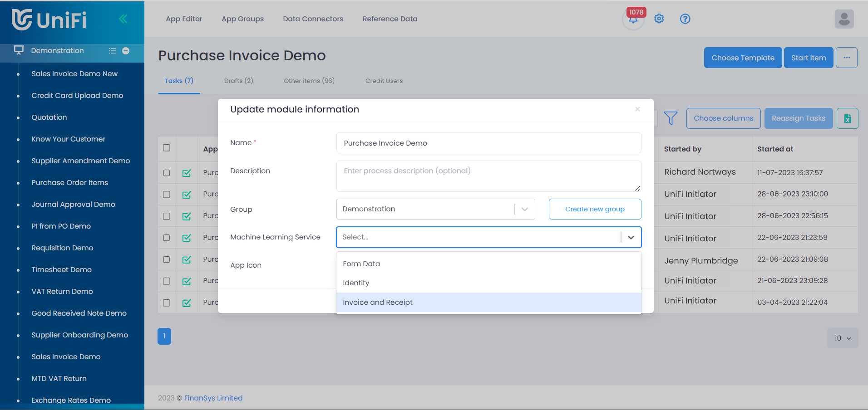This screenshot has width=868, height=410.
Task: Click the Create new group button
Action: 595,209
